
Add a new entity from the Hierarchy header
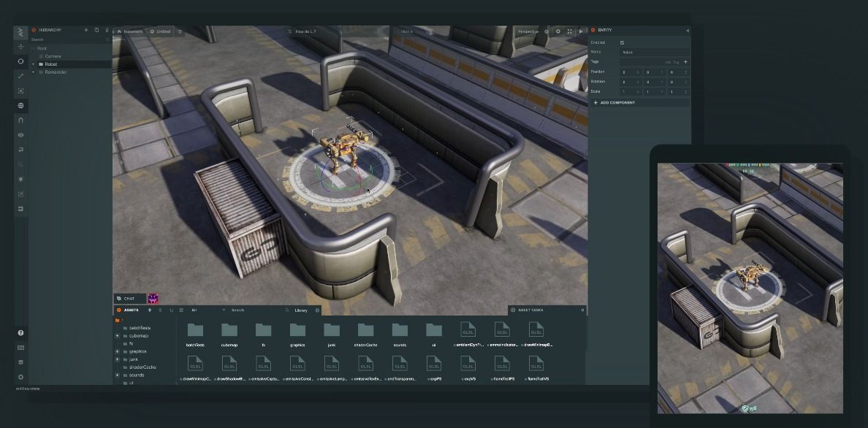point(86,31)
